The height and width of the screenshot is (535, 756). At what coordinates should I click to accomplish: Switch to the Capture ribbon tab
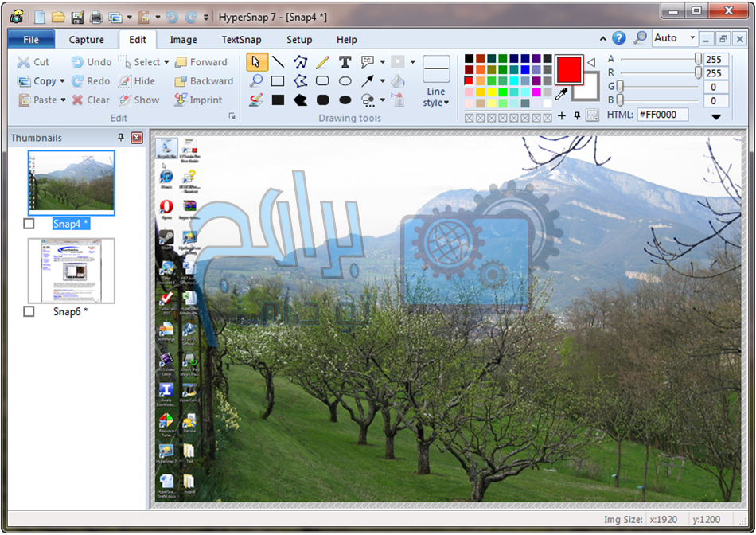(86, 40)
